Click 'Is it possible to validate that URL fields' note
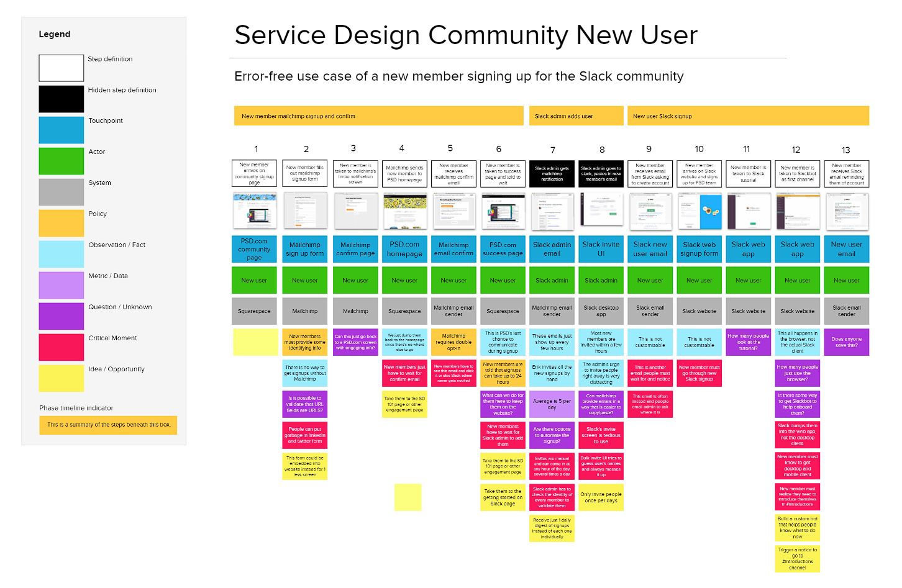 point(305,404)
